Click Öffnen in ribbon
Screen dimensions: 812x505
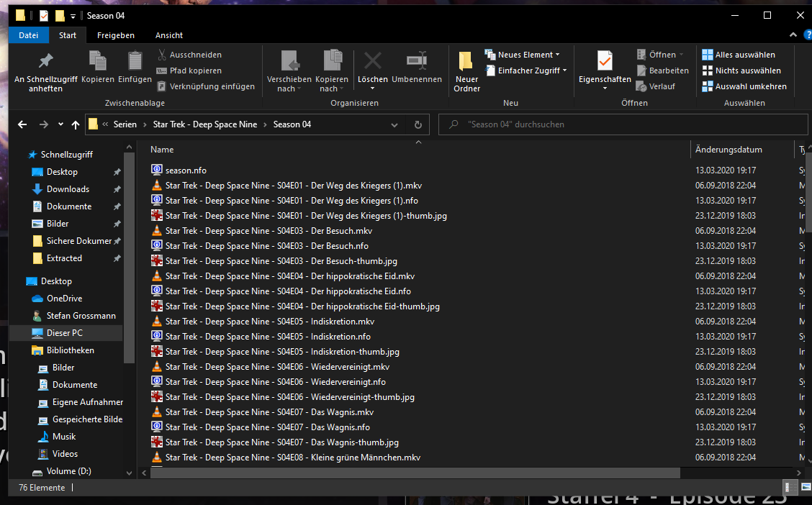tap(659, 55)
